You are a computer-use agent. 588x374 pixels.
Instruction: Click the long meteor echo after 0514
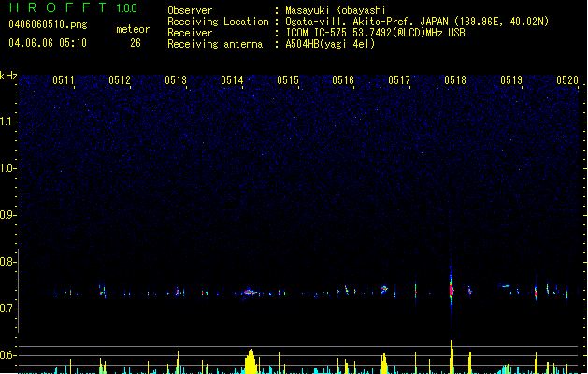(x=249, y=292)
